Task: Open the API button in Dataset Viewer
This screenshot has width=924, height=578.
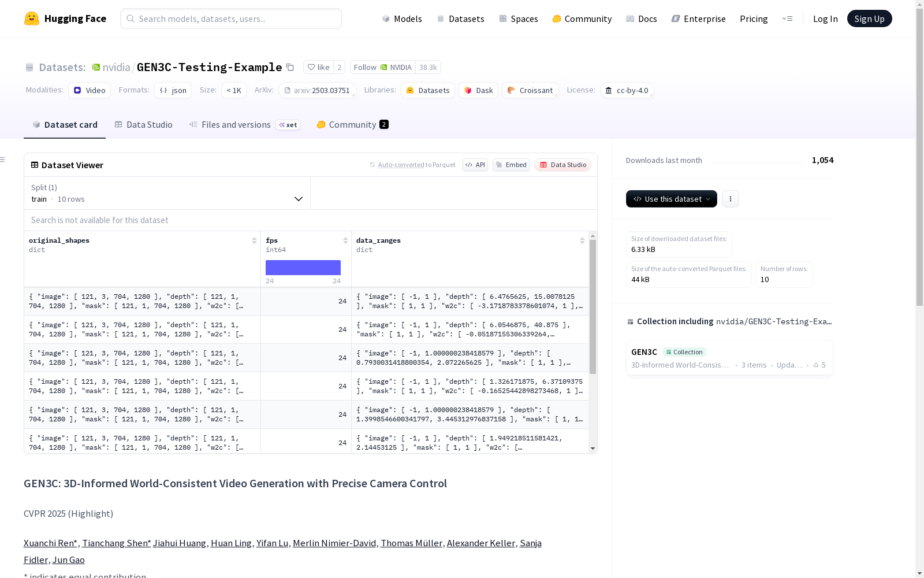Action: pyautogui.click(x=475, y=165)
